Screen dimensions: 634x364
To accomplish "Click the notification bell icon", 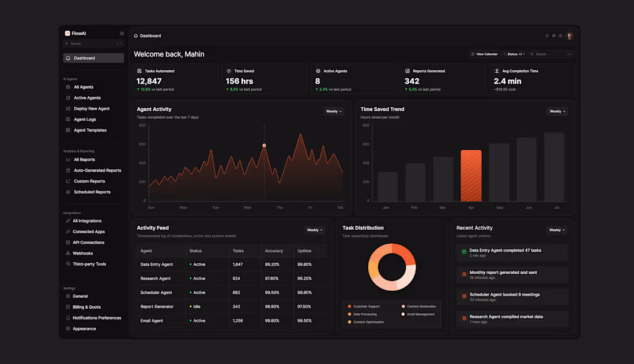I will (x=547, y=36).
